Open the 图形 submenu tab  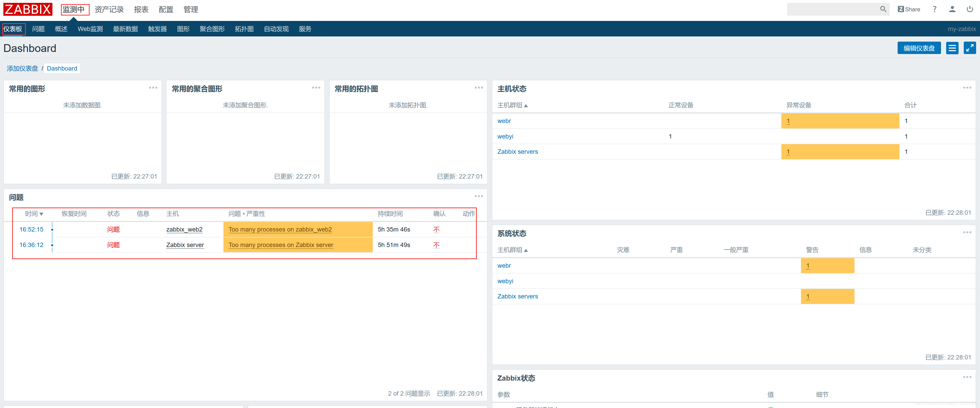[x=183, y=29]
